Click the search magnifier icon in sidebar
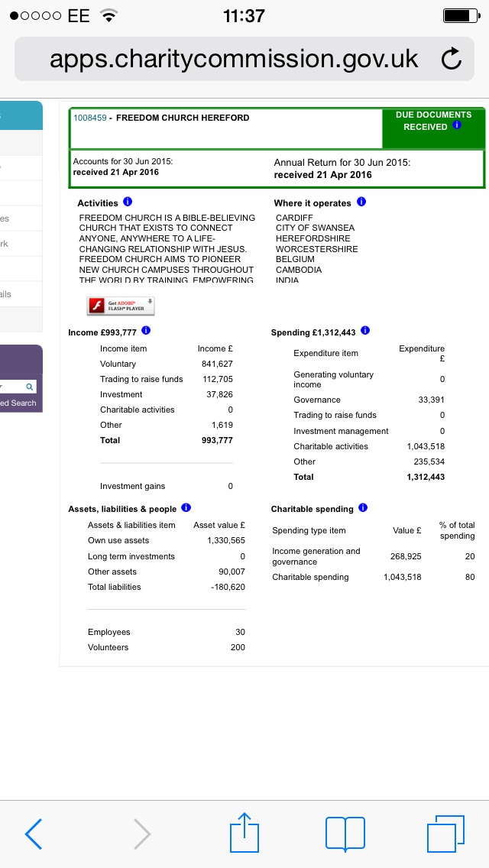The width and height of the screenshot is (489, 868). coord(30,387)
